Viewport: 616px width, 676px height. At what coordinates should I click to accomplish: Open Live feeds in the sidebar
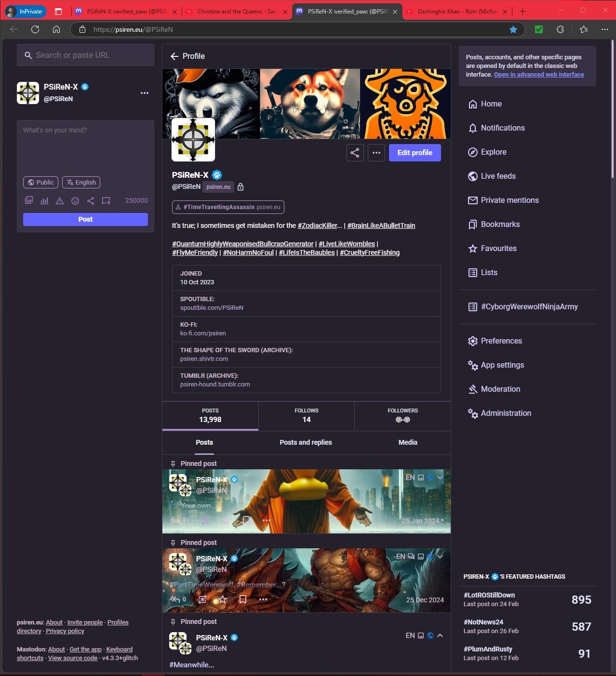pos(492,176)
